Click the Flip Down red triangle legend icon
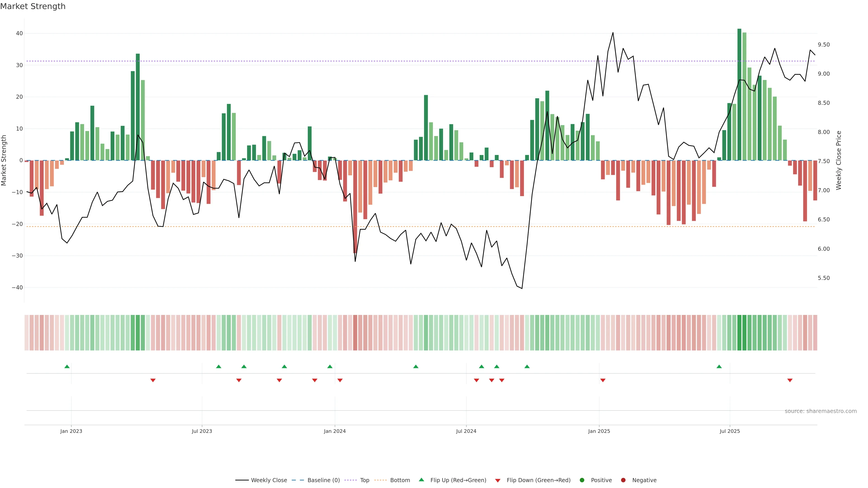The image size is (868, 488). click(498, 481)
